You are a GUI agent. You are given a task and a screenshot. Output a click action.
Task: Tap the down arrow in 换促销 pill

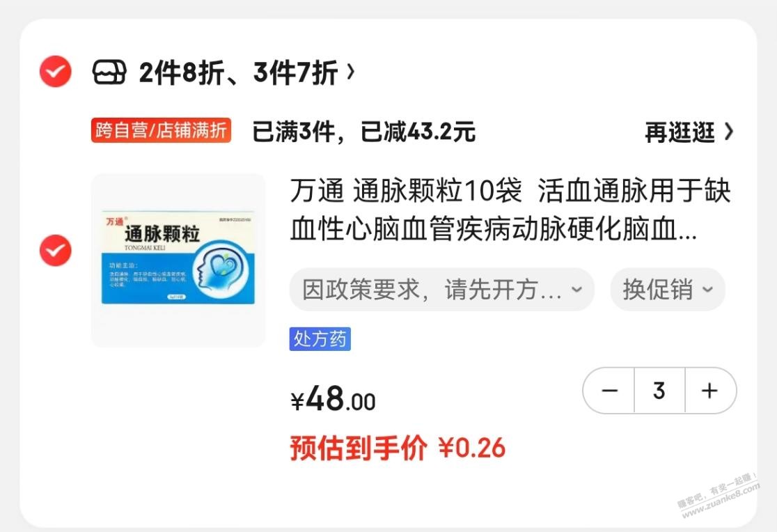pyautogui.click(x=707, y=289)
